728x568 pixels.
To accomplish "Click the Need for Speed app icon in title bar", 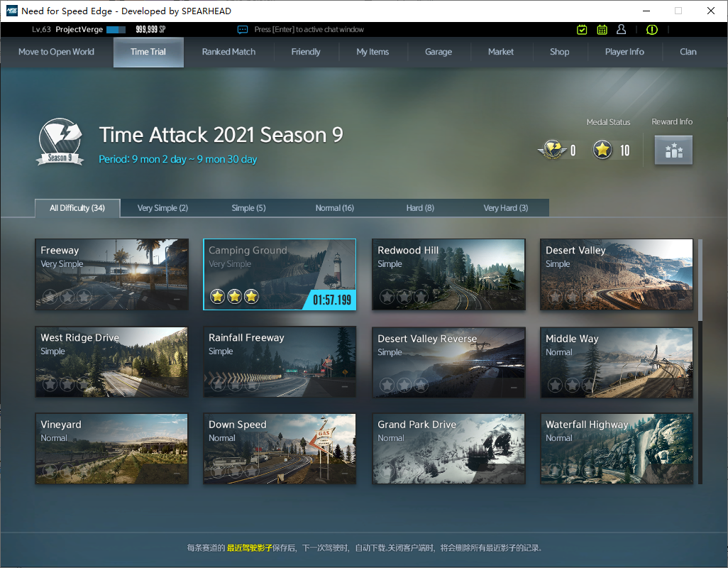I will tap(11, 11).
